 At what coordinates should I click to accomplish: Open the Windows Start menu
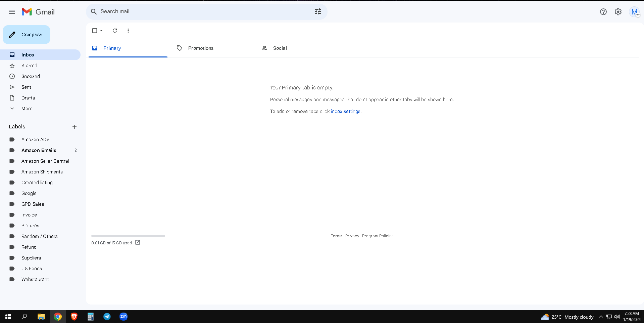[x=8, y=317]
